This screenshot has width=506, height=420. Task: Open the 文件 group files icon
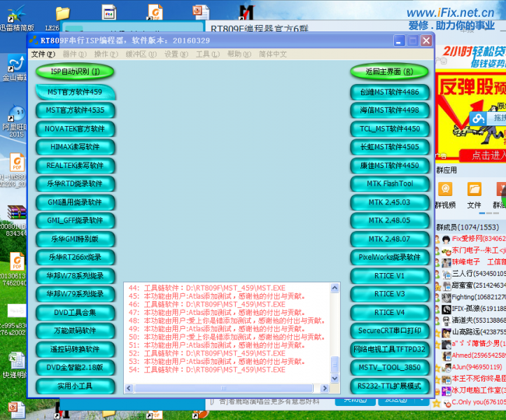pyautogui.click(x=475, y=194)
